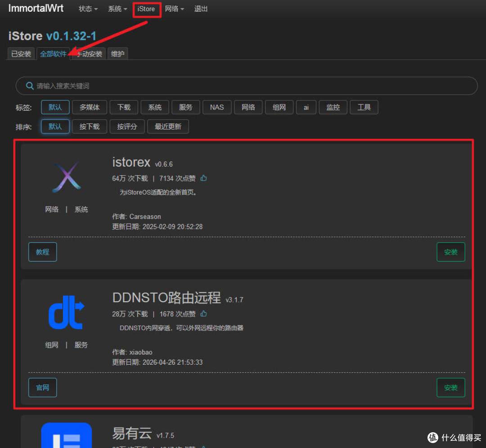Filter by the 组网 tag
Image resolution: width=486 pixels, height=448 pixels.
tap(279, 107)
